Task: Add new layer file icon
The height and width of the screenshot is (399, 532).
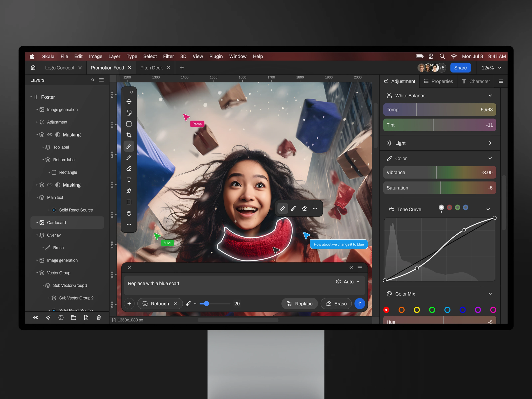Action: pos(86,318)
